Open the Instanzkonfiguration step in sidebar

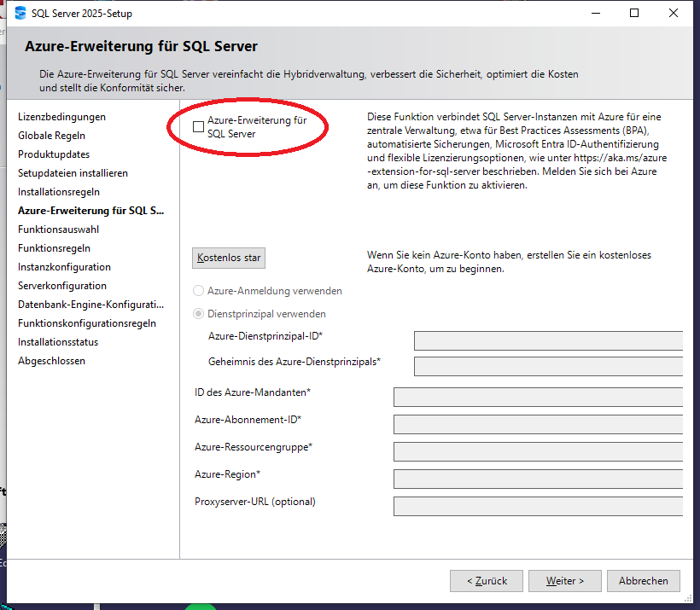[64, 267]
